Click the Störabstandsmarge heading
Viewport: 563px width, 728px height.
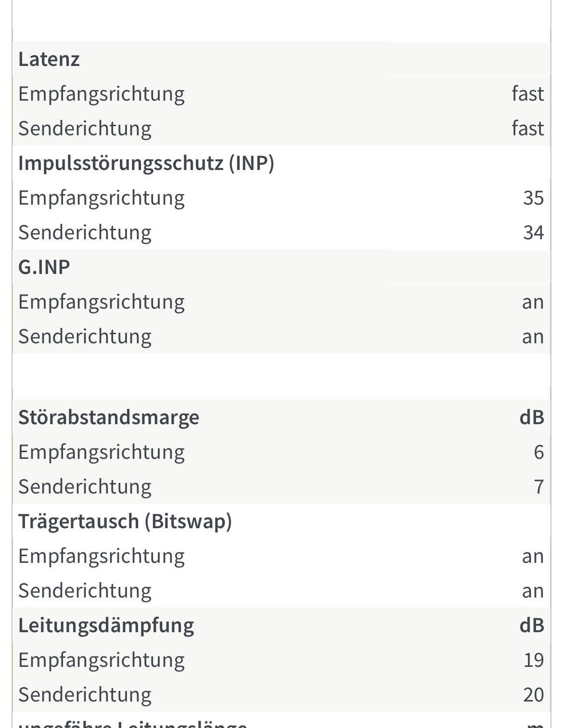(x=109, y=417)
